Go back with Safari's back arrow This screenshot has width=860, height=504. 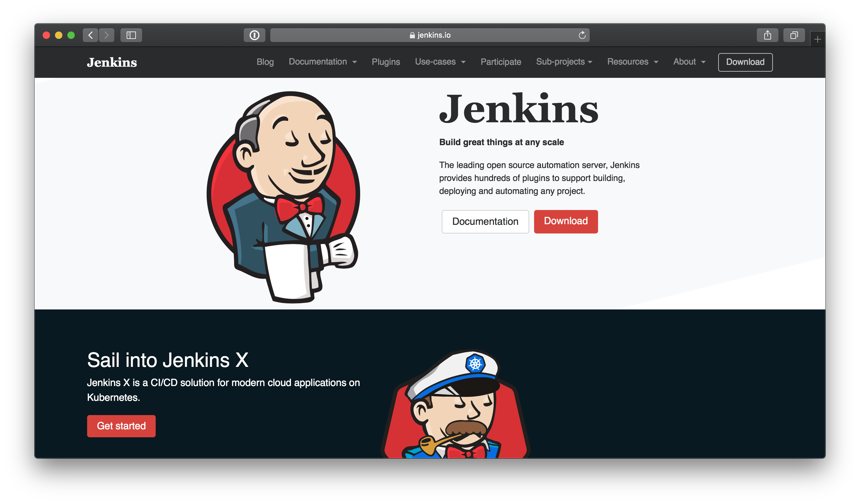91,35
